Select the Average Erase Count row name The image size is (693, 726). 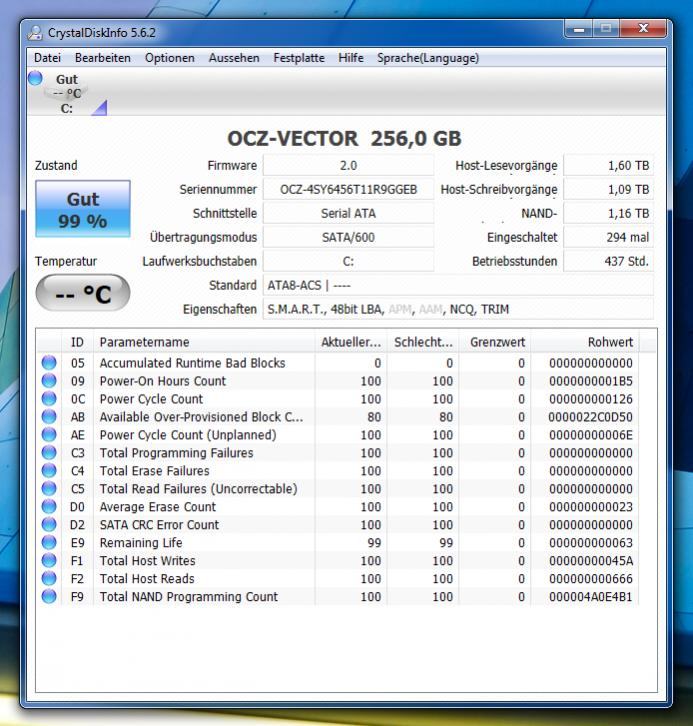pos(158,507)
